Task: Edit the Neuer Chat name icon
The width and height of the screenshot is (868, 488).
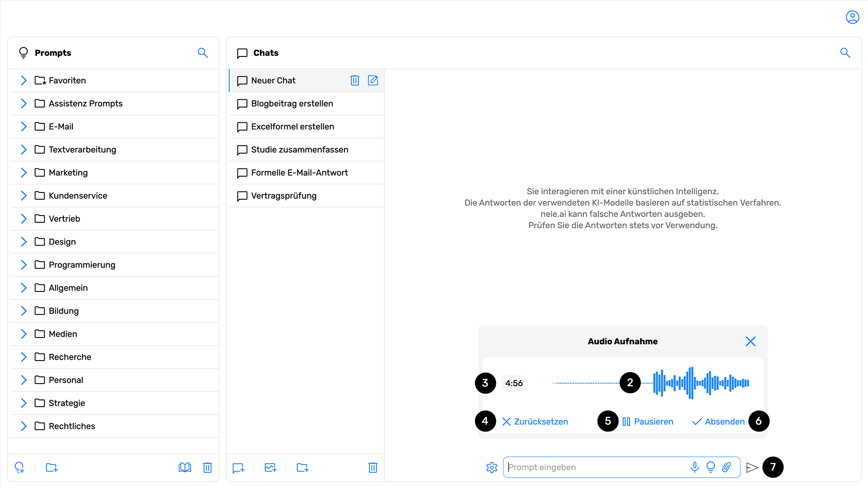Action: click(373, 80)
